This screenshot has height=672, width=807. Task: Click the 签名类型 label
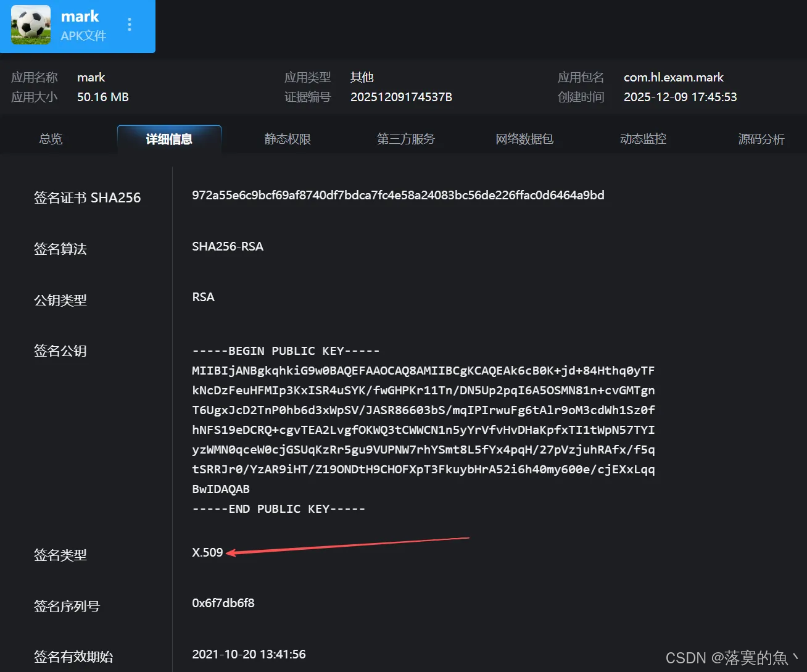60,555
